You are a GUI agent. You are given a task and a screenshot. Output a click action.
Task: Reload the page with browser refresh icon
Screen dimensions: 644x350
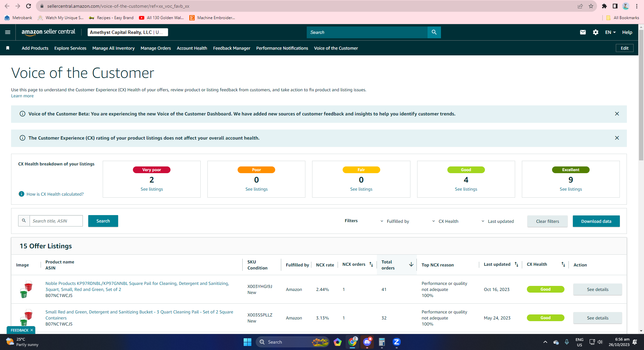29,6
